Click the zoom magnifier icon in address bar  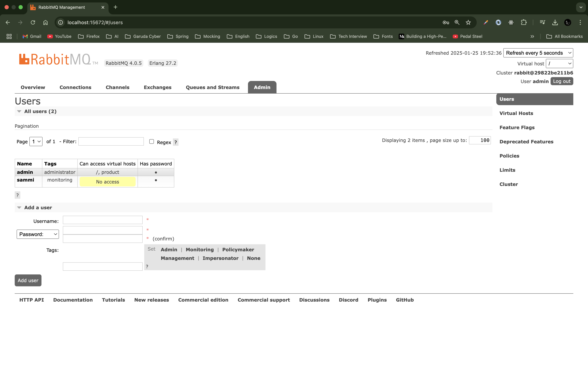pos(457,22)
